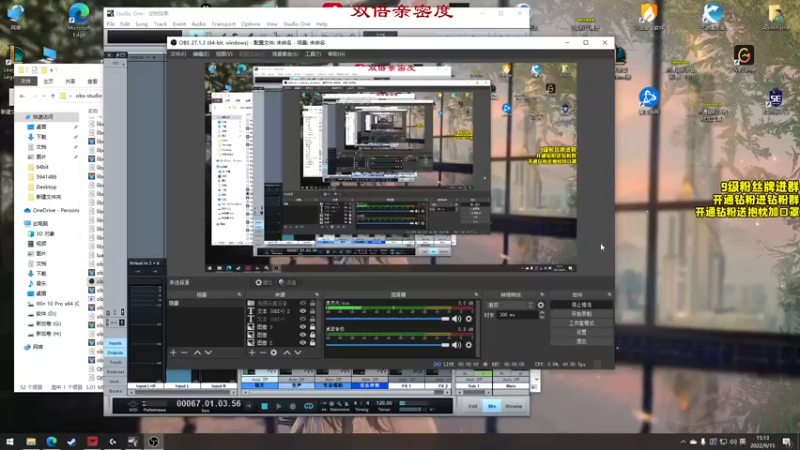
Task: Toggle lock of image 2 source
Action: point(312,343)
